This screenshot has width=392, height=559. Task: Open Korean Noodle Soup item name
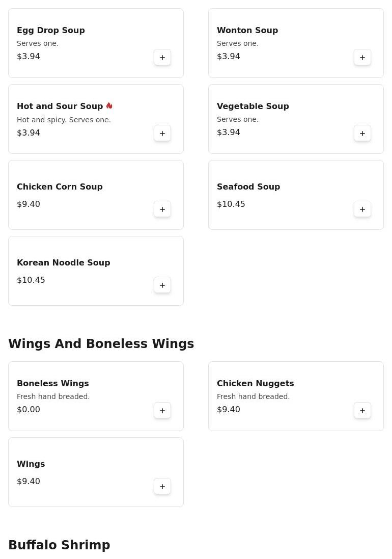(63, 262)
